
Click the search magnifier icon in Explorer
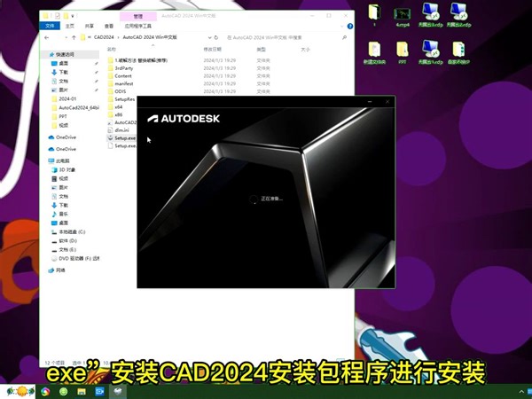pyautogui.click(x=344, y=37)
